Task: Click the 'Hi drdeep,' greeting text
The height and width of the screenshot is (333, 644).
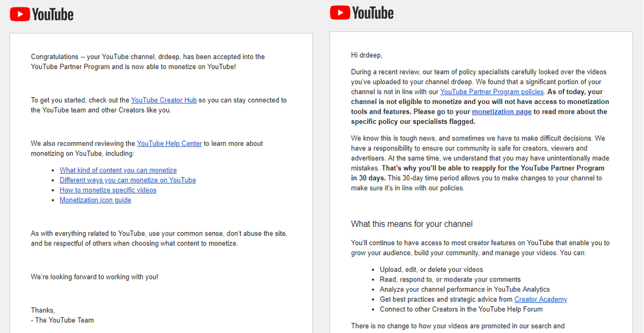Action: pyautogui.click(x=367, y=55)
